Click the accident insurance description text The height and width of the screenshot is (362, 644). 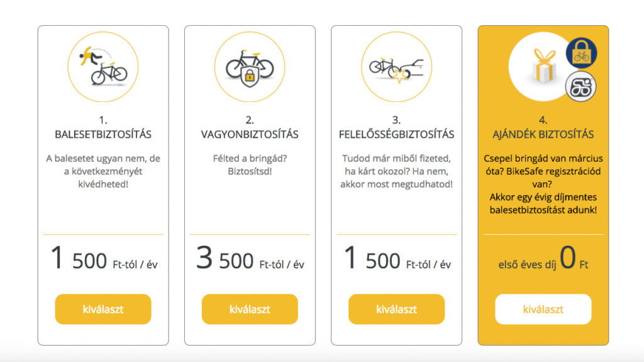coord(103,172)
